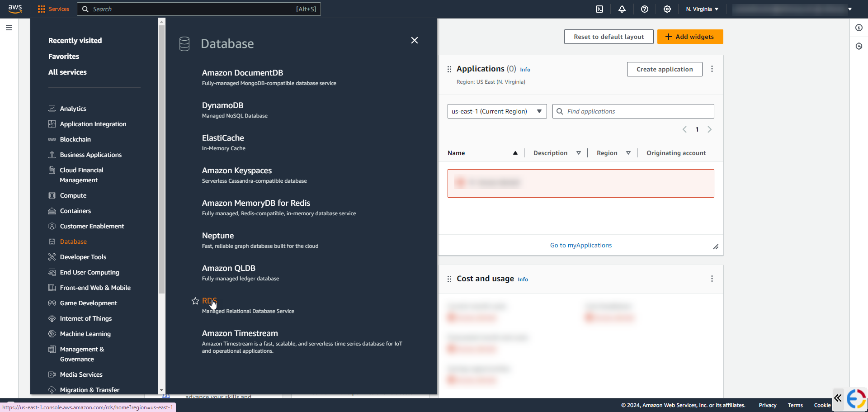Open the notifications bell
Image resolution: width=868 pixels, height=412 pixels.
click(x=622, y=9)
